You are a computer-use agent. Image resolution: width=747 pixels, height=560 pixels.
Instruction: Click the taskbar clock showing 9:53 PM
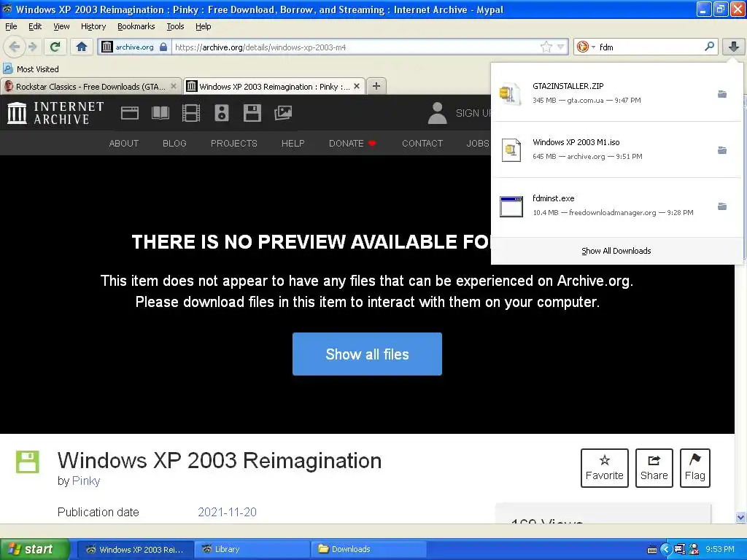tap(720, 549)
